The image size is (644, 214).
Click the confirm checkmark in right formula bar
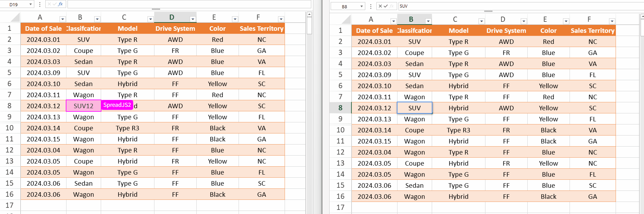[386, 6]
